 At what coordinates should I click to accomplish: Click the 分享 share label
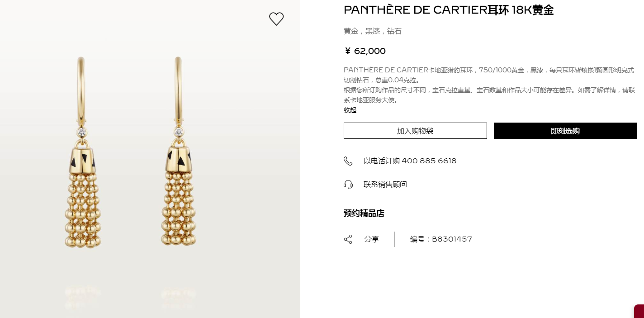point(372,239)
